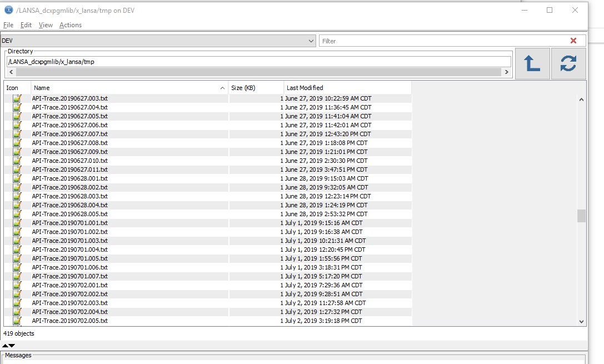Click the file icon of API-Trace.20190627.007.txt
This screenshot has width=604, height=364.
pyautogui.click(x=17, y=134)
